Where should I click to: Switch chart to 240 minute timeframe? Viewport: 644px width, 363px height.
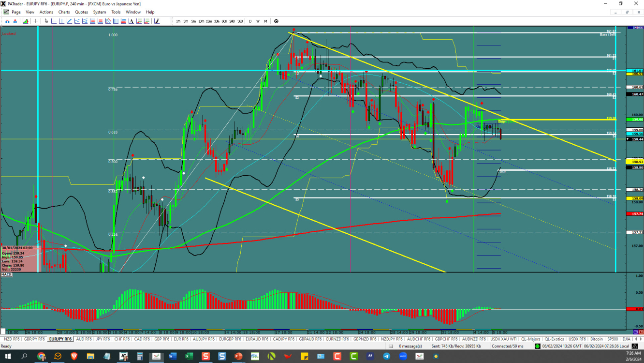click(232, 21)
